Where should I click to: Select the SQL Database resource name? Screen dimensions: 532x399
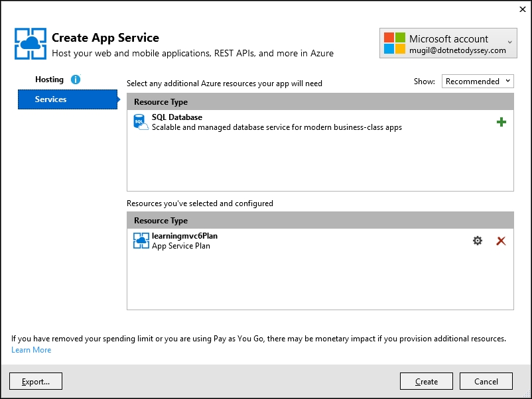pos(176,117)
